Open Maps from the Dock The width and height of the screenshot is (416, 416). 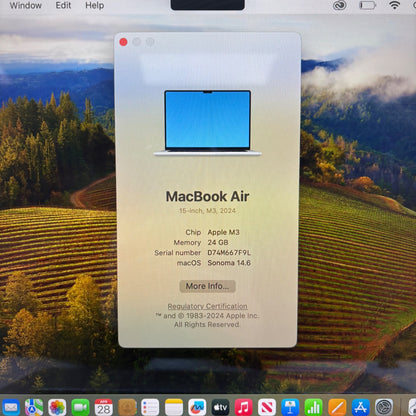coord(34,407)
